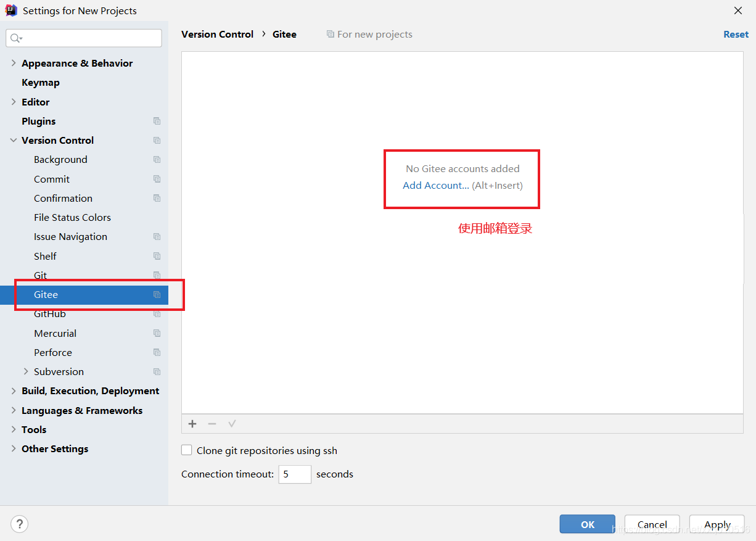Expand the Tools section
The height and width of the screenshot is (541, 756).
(x=14, y=429)
